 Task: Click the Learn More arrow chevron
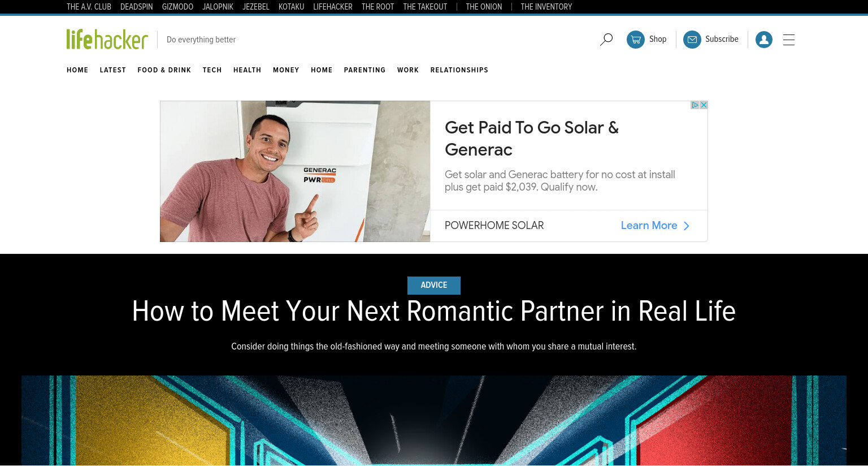(x=687, y=226)
